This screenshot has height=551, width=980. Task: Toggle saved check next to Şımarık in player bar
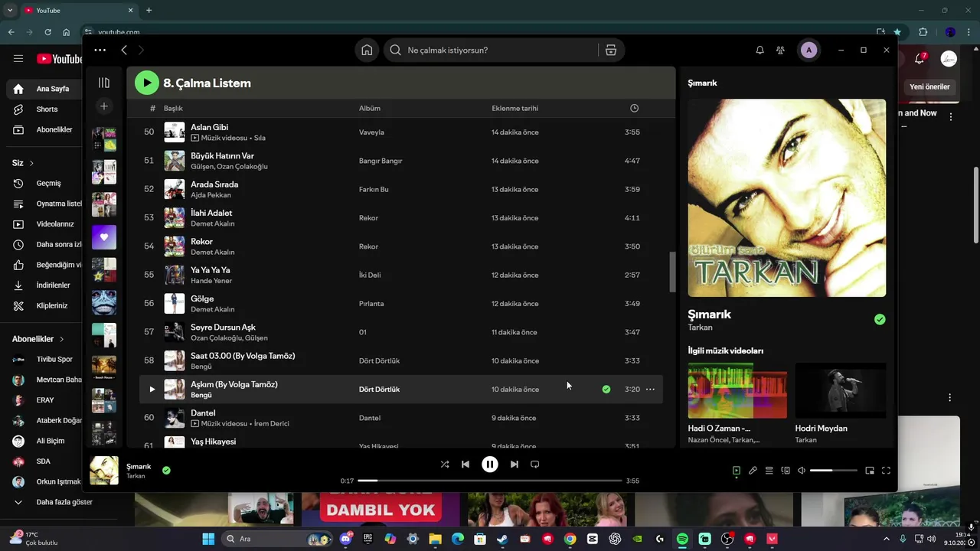click(x=166, y=470)
